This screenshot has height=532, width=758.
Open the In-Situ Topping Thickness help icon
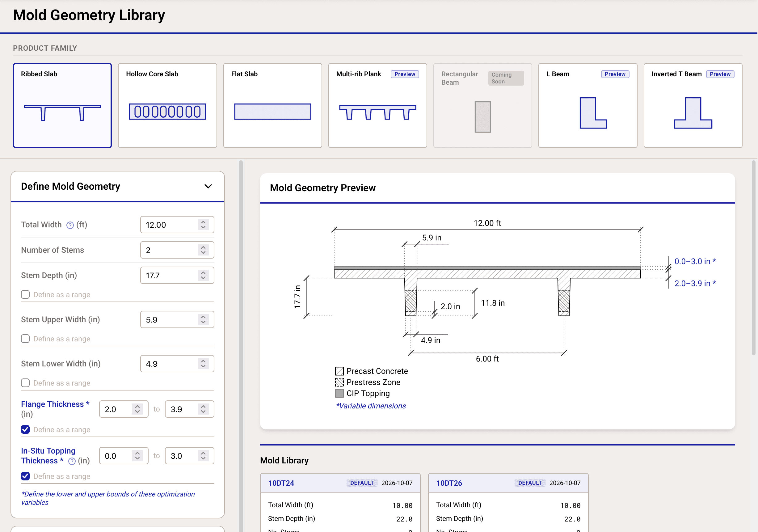pyautogui.click(x=72, y=461)
